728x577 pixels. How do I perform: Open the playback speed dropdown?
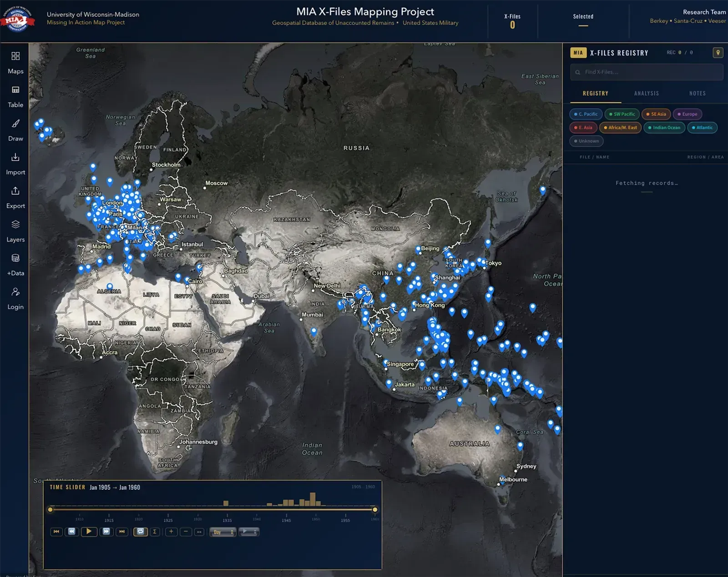coord(249,532)
